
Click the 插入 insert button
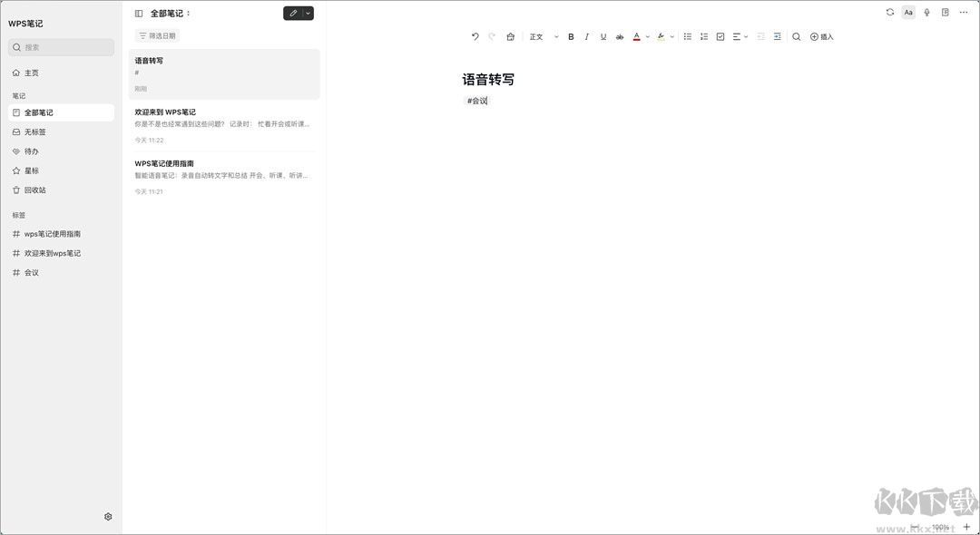(x=821, y=36)
